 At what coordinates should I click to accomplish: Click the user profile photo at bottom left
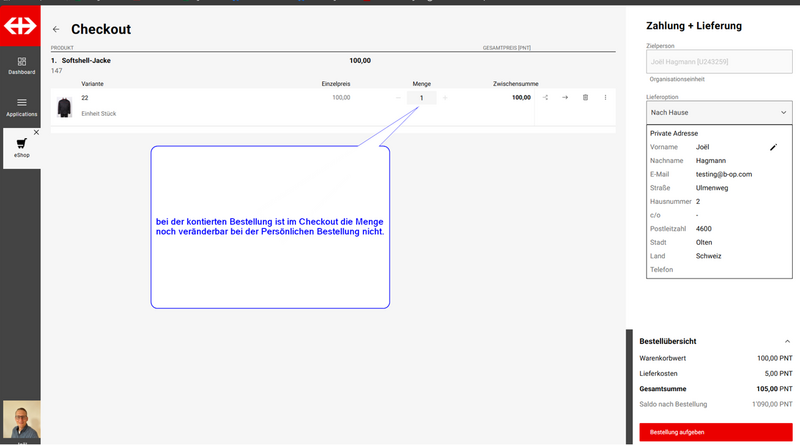pos(21,420)
